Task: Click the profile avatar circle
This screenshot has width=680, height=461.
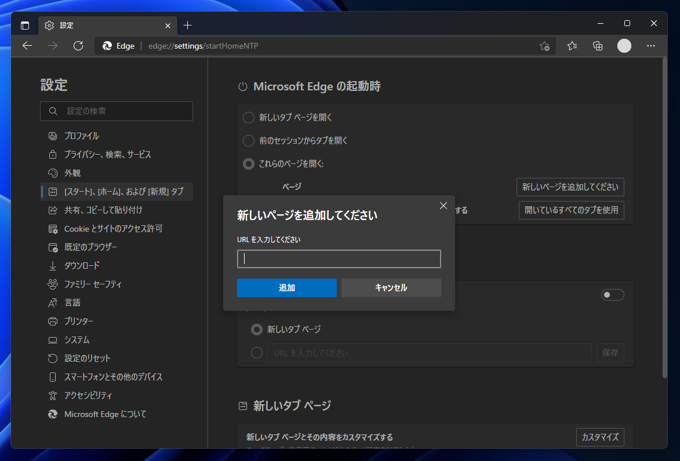Action: (624, 46)
